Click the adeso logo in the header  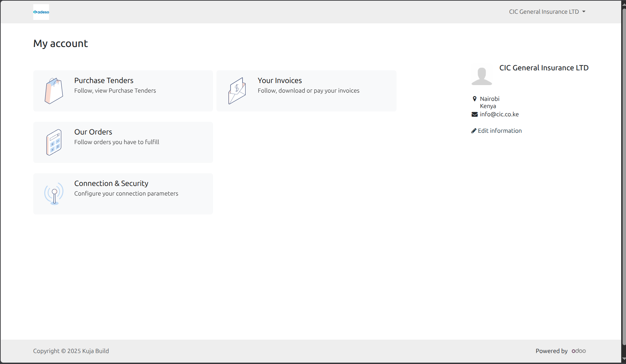[41, 12]
